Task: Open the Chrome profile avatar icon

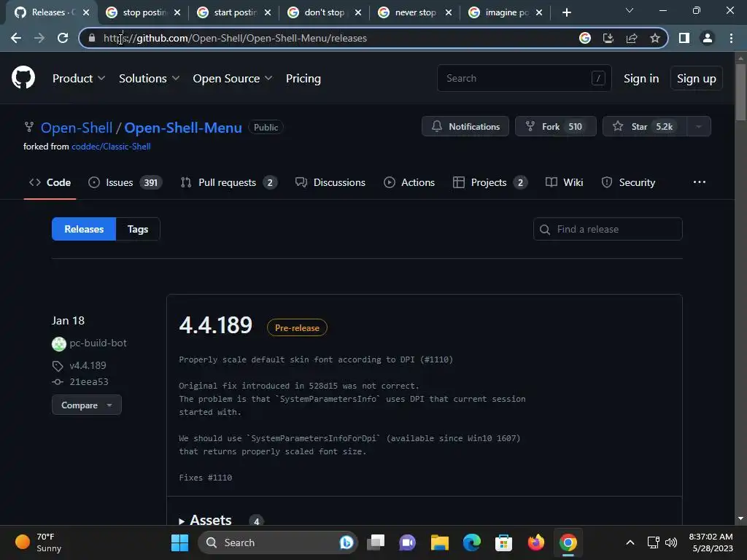Action: click(x=708, y=38)
